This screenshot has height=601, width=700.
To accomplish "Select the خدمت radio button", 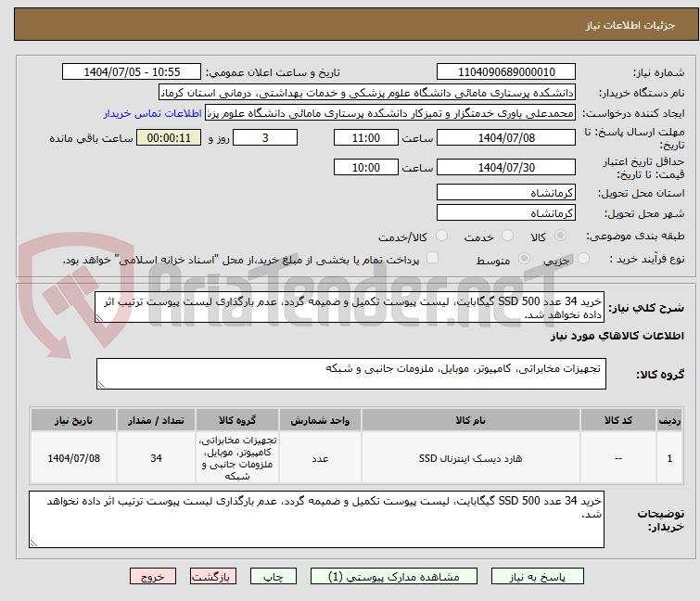I will [x=507, y=236].
